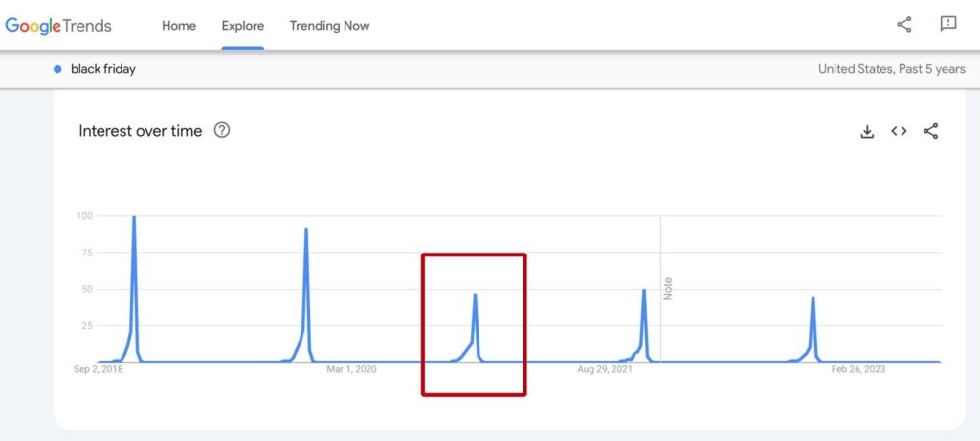
Task: Download the interest over time CSV
Action: 867,131
